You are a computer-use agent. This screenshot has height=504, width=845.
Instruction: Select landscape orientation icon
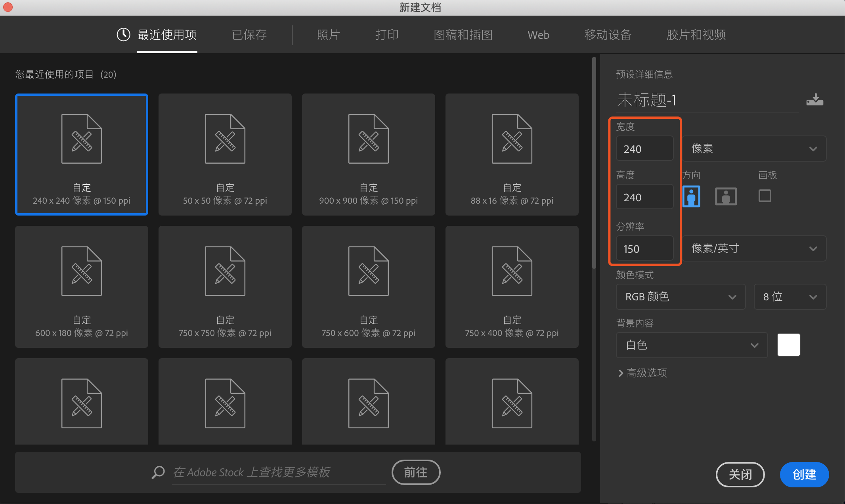pos(726,197)
